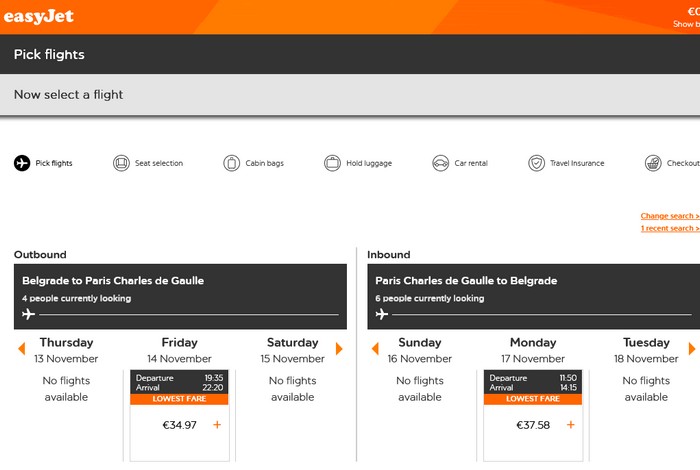Screen dimensions: 700x470
Task: Click the easyJet logo
Action: tap(37, 15)
